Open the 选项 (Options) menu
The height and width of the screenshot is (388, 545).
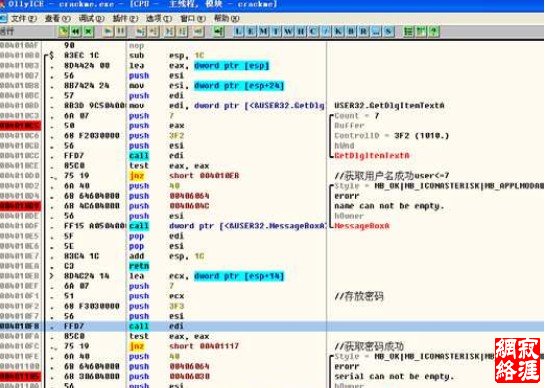pyautogui.click(x=159, y=18)
